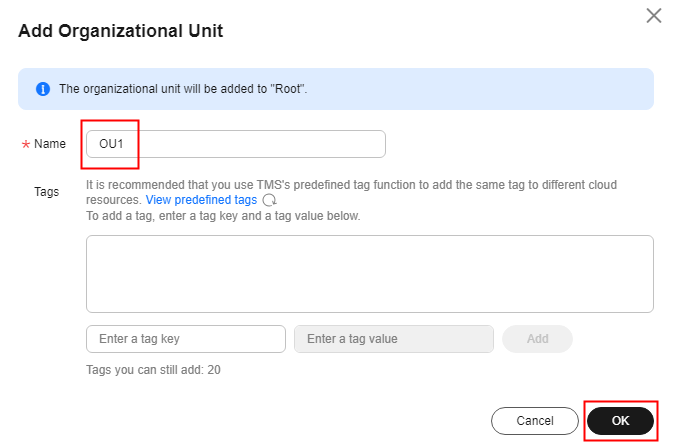Click the Enter a tag value field

[394, 339]
